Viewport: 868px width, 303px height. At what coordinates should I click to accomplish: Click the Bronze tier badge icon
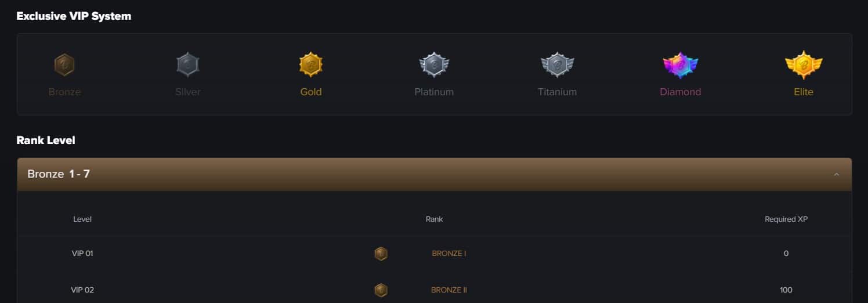pos(64,64)
